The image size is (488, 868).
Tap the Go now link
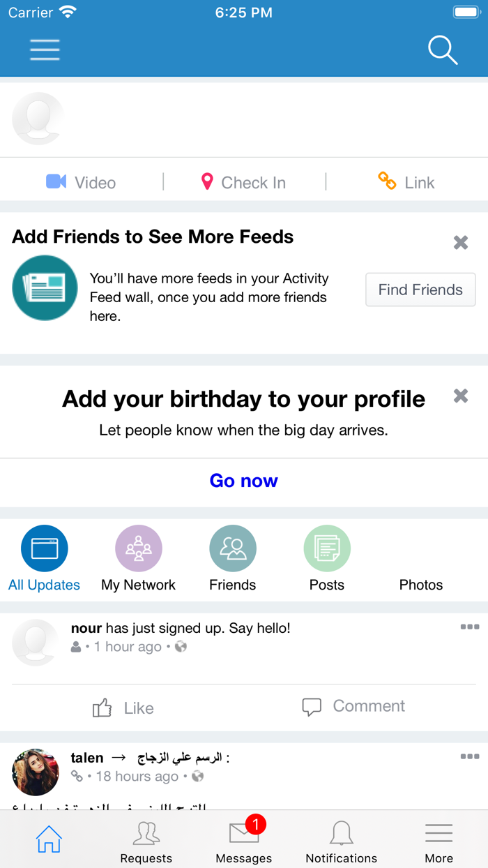pos(244,481)
